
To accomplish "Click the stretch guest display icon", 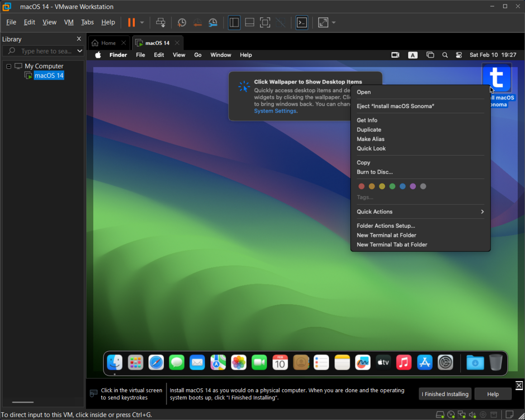I will pos(323,23).
